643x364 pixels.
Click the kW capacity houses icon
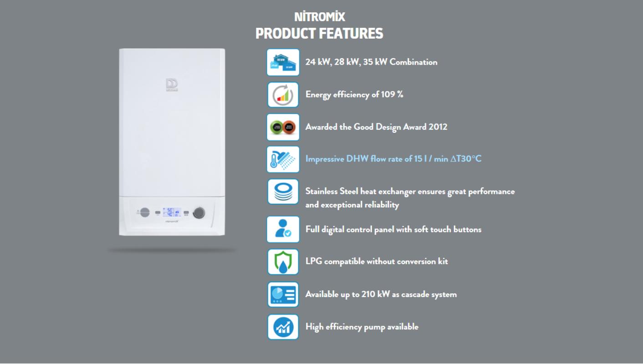(283, 62)
